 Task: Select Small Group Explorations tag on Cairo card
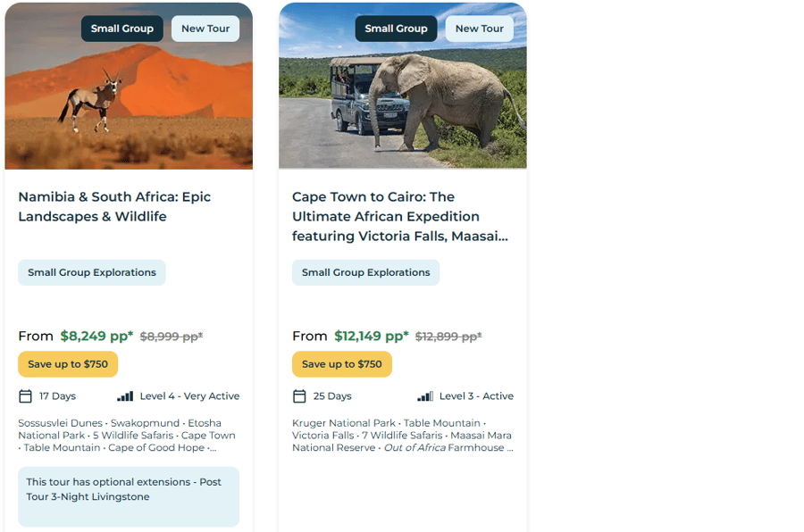coord(365,272)
